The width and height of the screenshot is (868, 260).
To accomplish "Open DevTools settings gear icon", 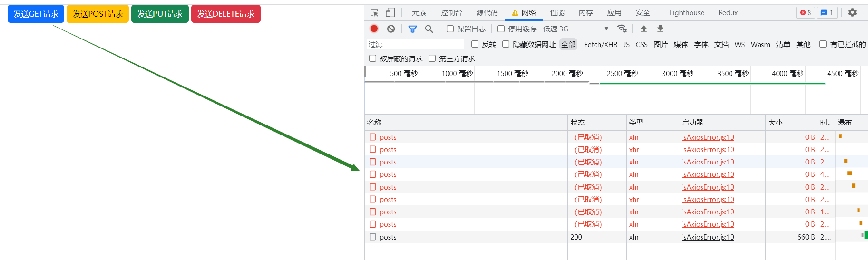I will point(852,12).
